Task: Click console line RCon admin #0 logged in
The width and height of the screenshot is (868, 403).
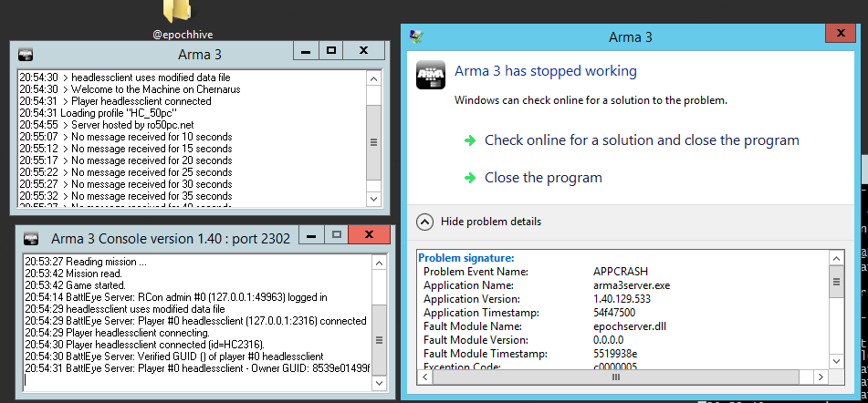Action: [x=176, y=297]
